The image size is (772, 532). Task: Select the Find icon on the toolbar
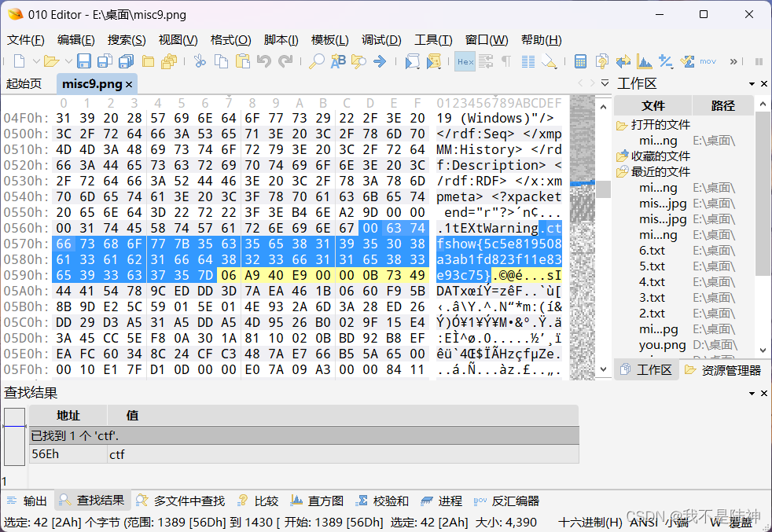(x=316, y=61)
